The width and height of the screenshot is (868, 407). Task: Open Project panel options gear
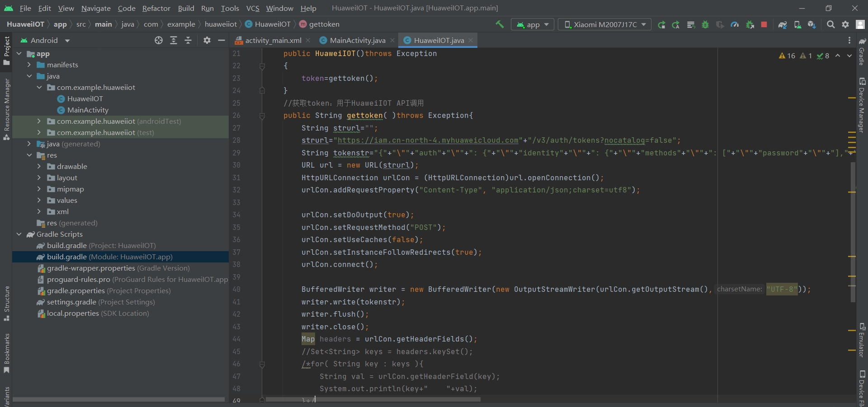(x=207, y=40)
